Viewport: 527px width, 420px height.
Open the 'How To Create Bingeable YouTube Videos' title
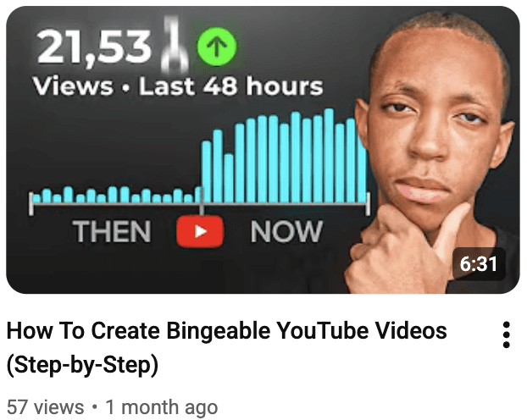pyautogui.click(x=226, y=330)
